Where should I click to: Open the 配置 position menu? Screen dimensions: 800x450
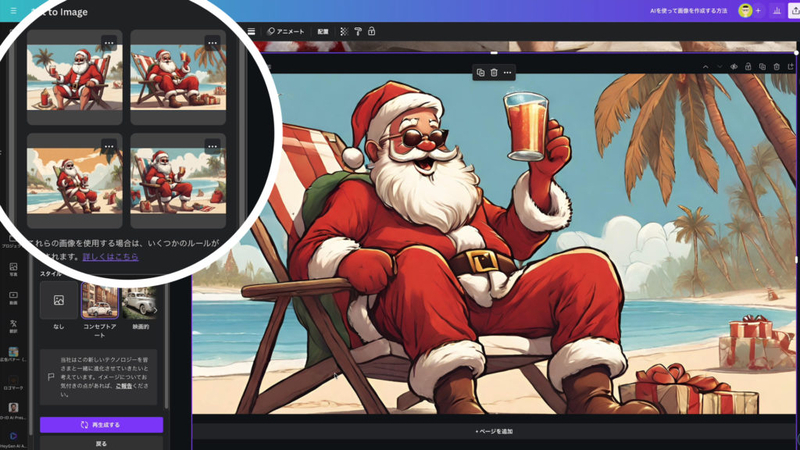point(323,32)
